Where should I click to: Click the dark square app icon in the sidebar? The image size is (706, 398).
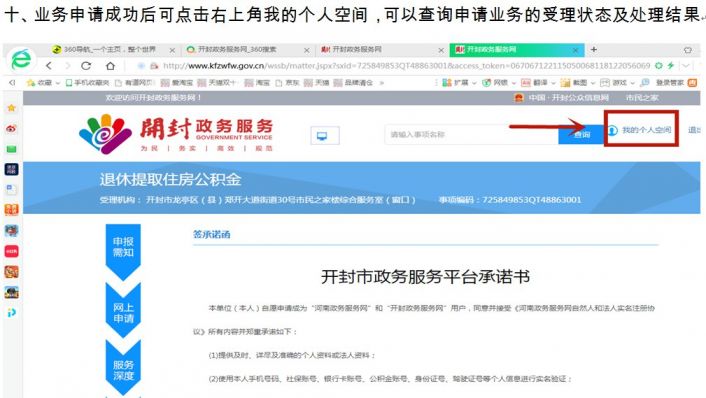tap(12, 169)
